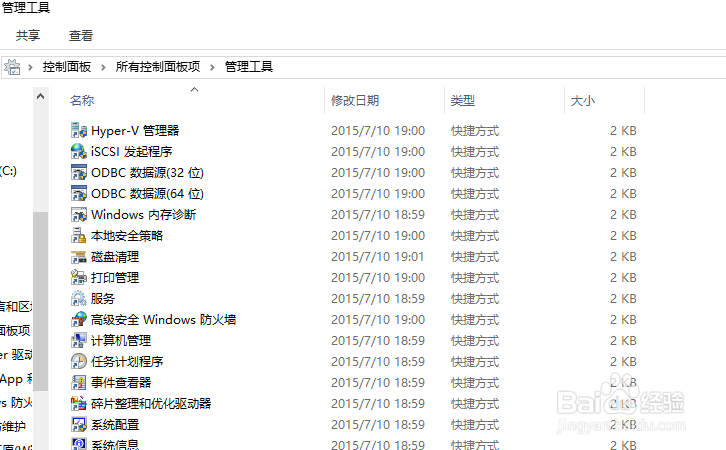Click the 2015/7/10 19:01 date of 磁盘清理

coord(378,256)
